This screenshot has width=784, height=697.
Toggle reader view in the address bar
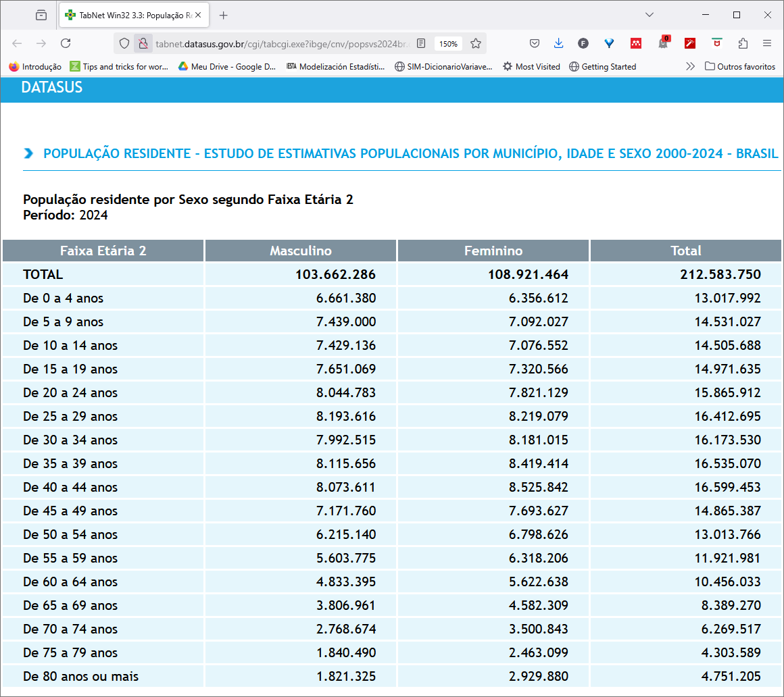coord(421,43)
